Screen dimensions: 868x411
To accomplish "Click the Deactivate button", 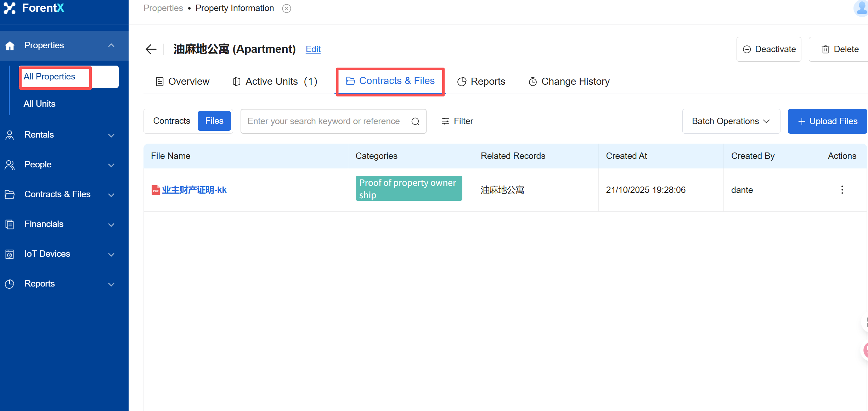I will point(768,49).
